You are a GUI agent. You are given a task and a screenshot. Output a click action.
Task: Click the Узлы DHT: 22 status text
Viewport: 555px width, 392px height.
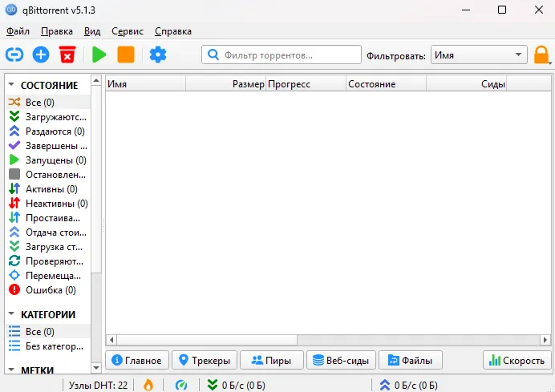[x=98, y=385]
